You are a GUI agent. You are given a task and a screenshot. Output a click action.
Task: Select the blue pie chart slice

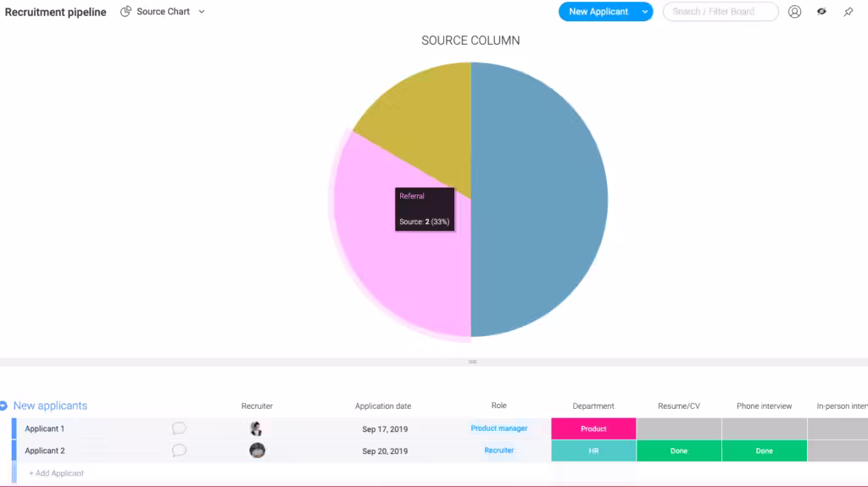540,199
